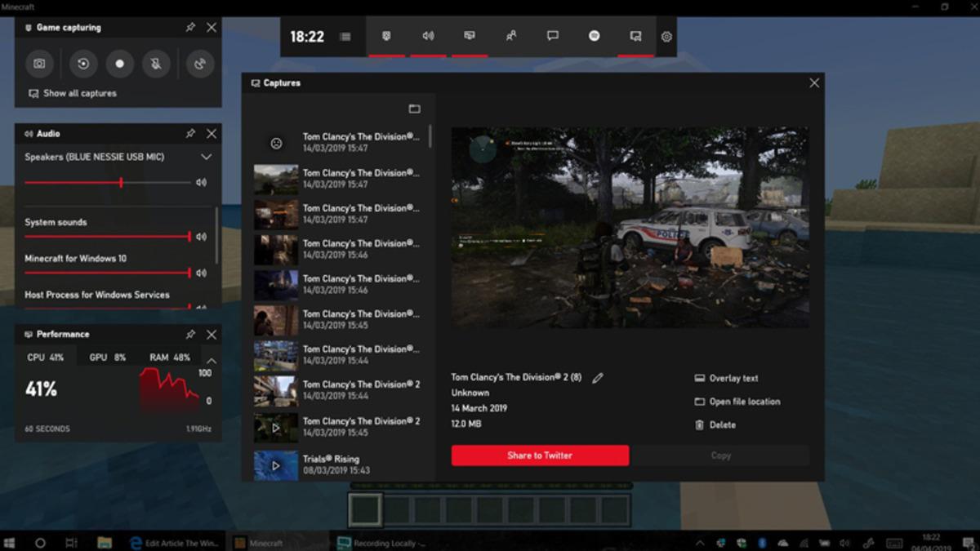Open Game Bar settings gear
Screen dimensions: 980x551
coord(666,37)
